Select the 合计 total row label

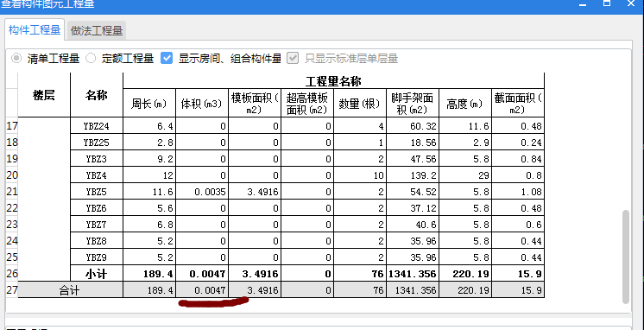pyautogui.click(x=70, y=290)
